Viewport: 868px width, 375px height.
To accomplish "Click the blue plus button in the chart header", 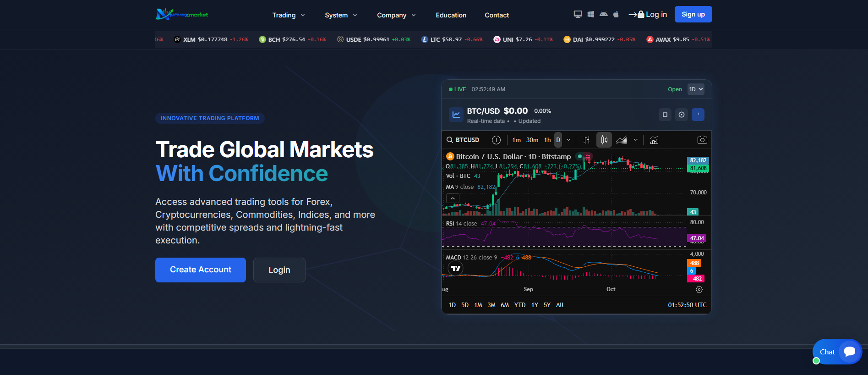I will pos(698,115).
